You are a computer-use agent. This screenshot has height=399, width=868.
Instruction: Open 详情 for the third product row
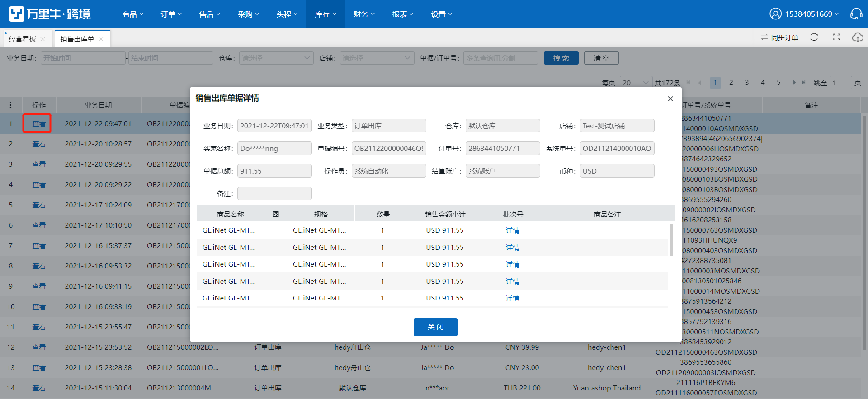(x=513, y=264)
